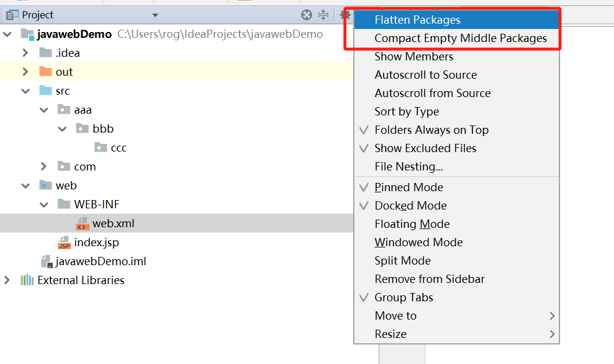Open the Move to submenu
Image resolution: width=614 pixels, height=364 pixels.
(x=395, y=315)
